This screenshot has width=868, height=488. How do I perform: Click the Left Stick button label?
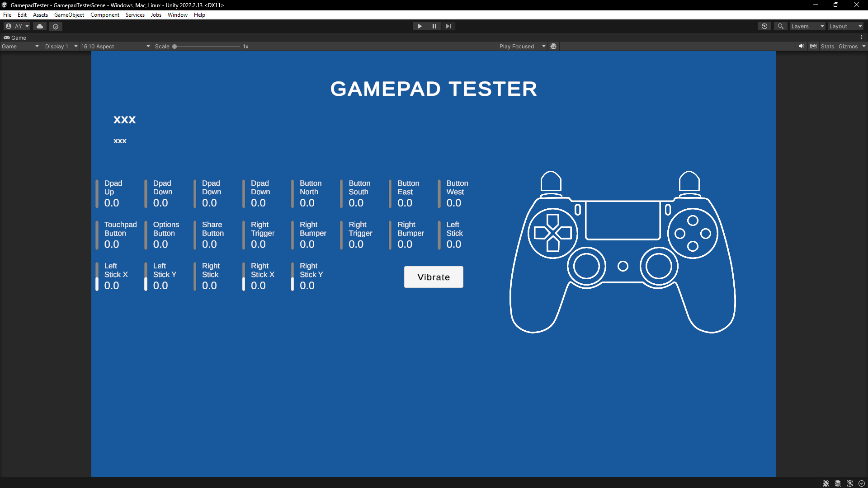click(454, 229)
